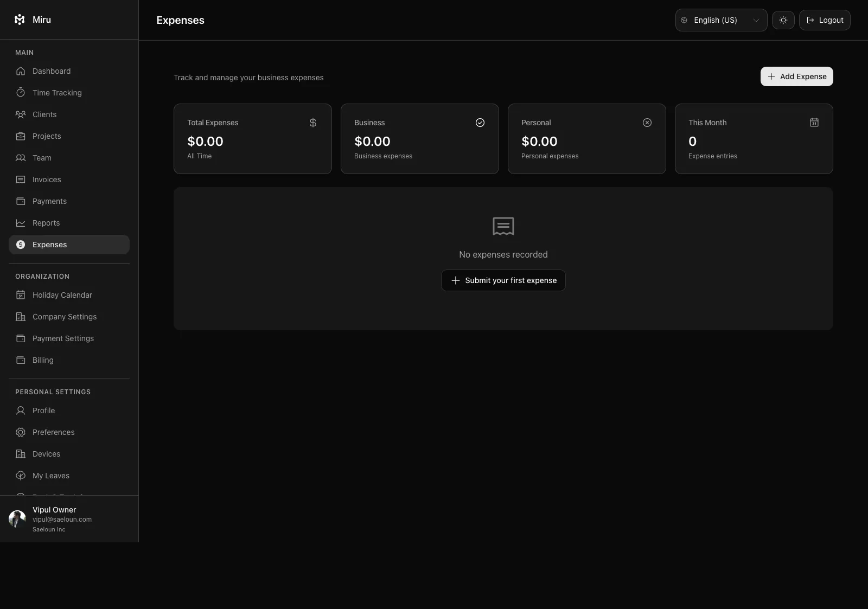Open Holiday Calendar
868x609 pixels.
[x=69, y=295]
